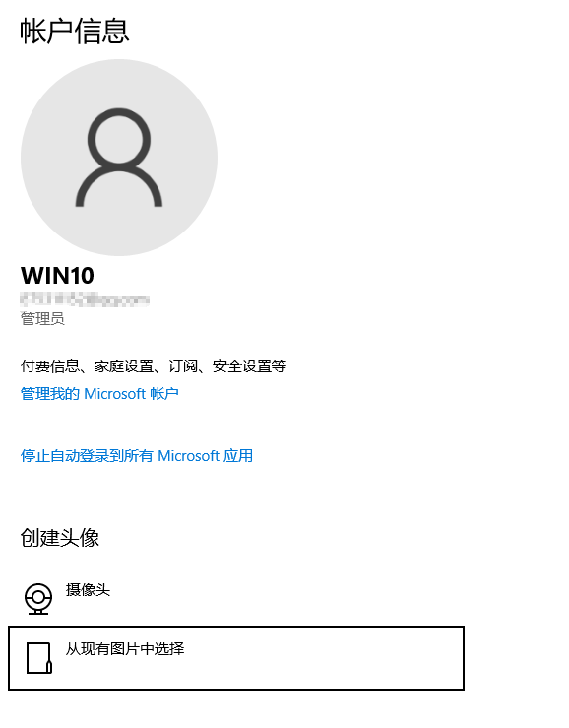Image resolution: width=569 pixels, height=728 pixels.
Task: Click the 帐户信息 page heading
Action: 74,32
